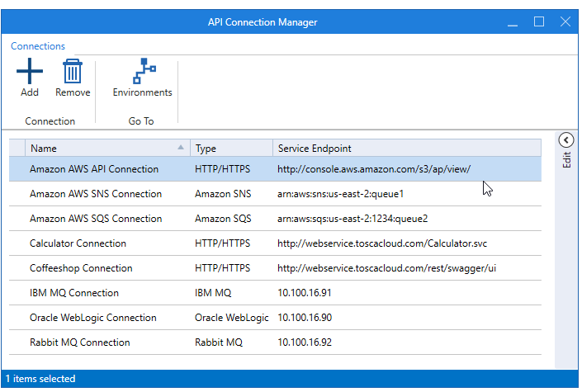This screenshot has width=582, height=392.
Task: Click the Remove trash can icon
Action: (73, 71)
